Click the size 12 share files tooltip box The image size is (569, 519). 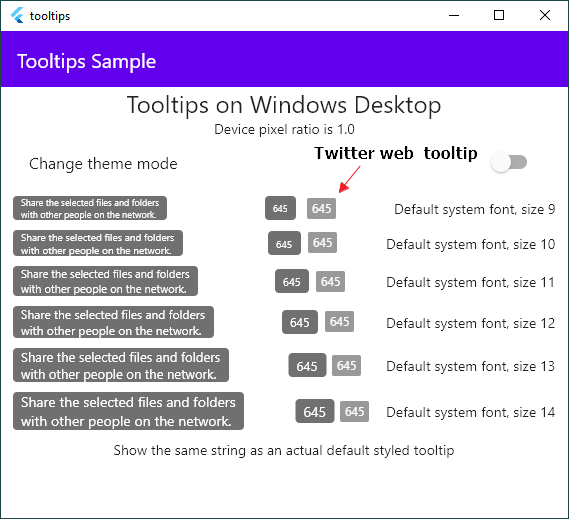[114, 322]
